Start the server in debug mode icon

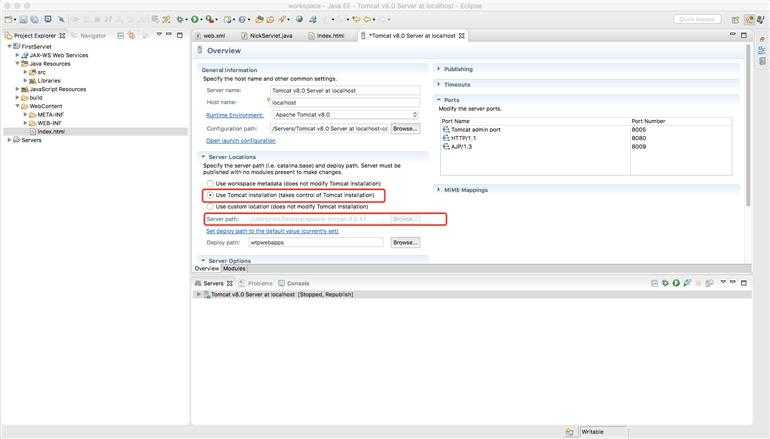[665, 283]
